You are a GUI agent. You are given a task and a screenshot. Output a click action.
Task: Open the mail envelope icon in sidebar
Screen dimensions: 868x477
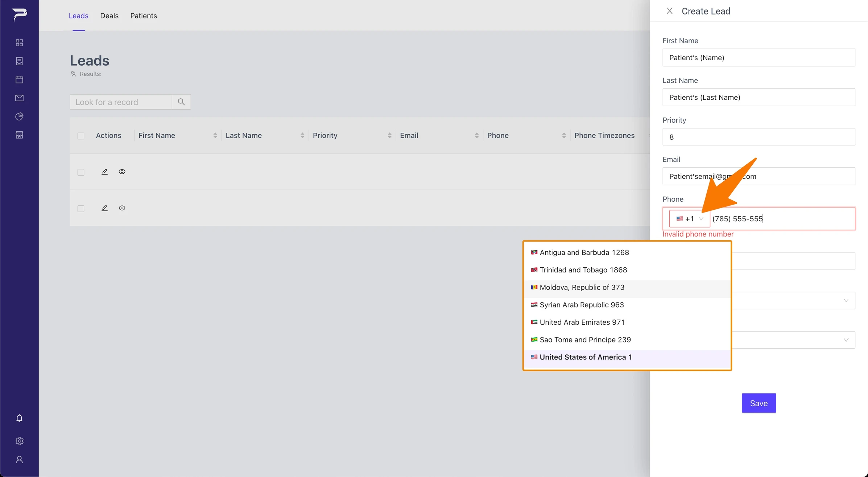coord(19,98)
